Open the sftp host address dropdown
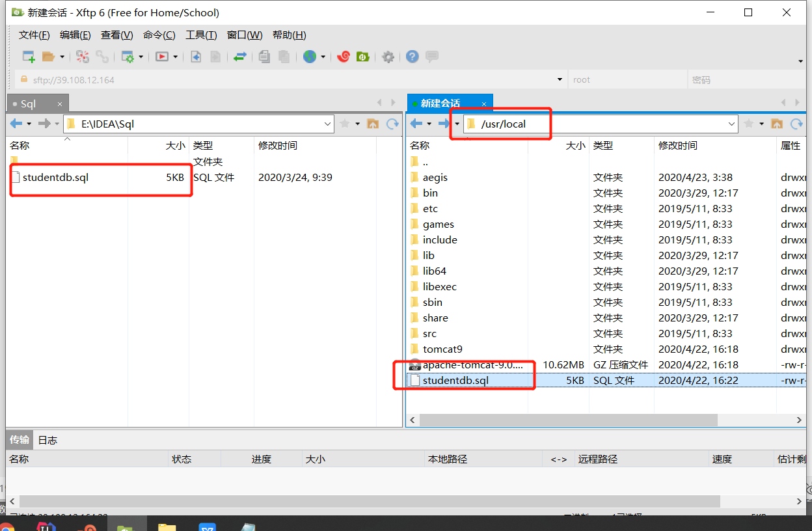 [x=560, y=80]
